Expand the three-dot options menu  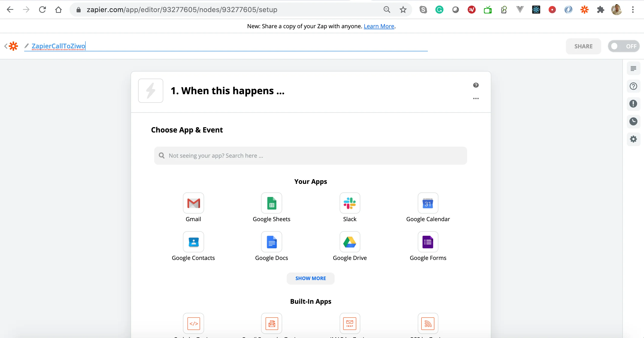tap(476, 98)
